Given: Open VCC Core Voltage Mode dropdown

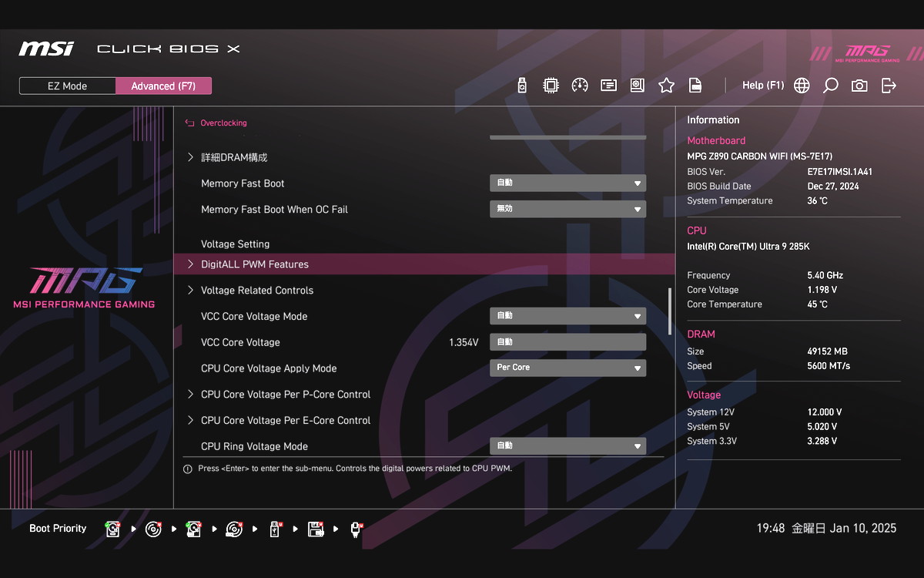Looking at the screenshot, I should 567,316.
